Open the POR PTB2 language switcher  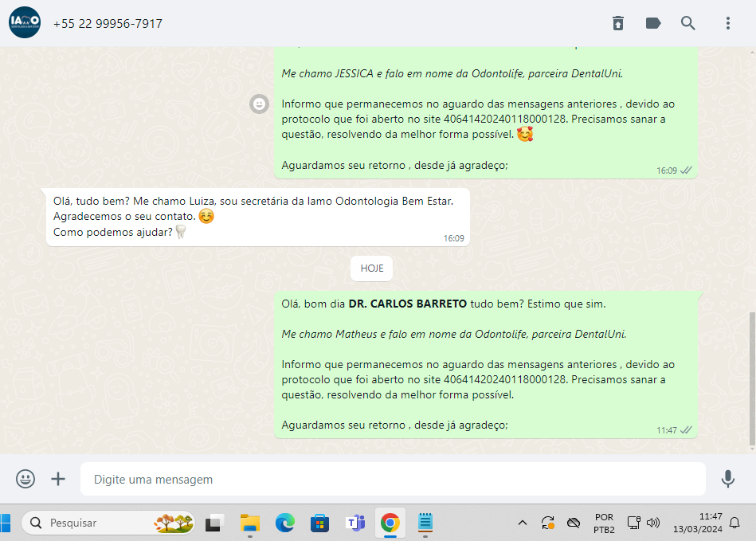tap(604, 523)
